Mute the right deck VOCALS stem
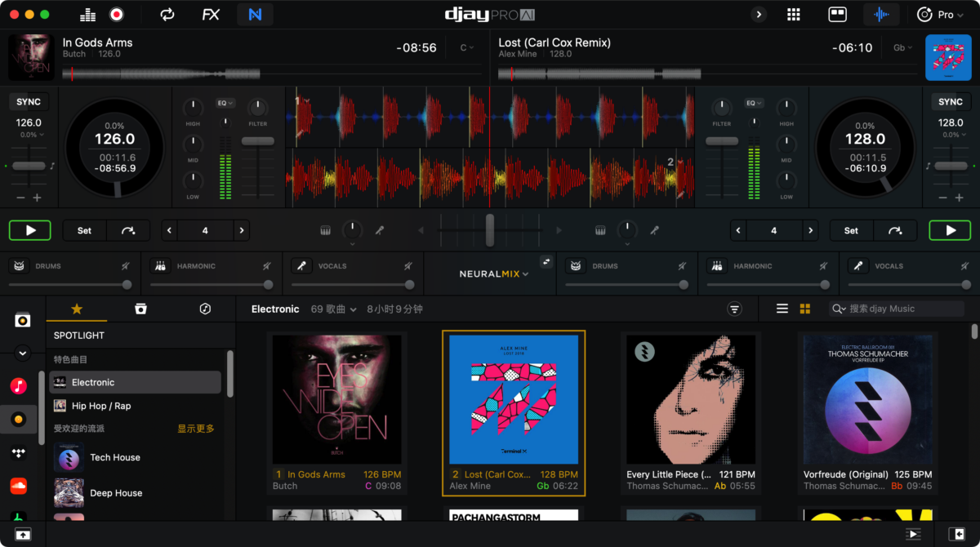 pyautogui.click(x=965, y=265)
